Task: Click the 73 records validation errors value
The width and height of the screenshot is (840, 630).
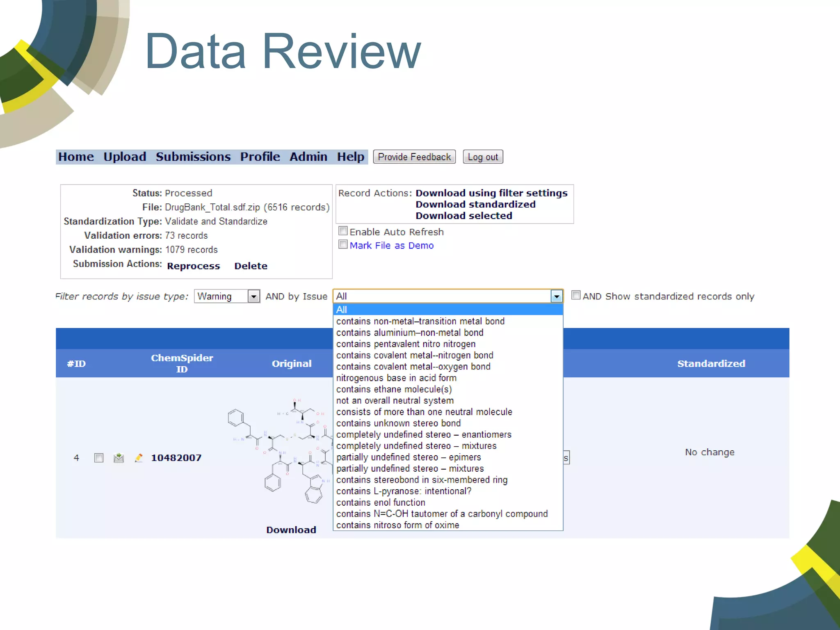Action: pyautogui.click(x=186, y=235)
